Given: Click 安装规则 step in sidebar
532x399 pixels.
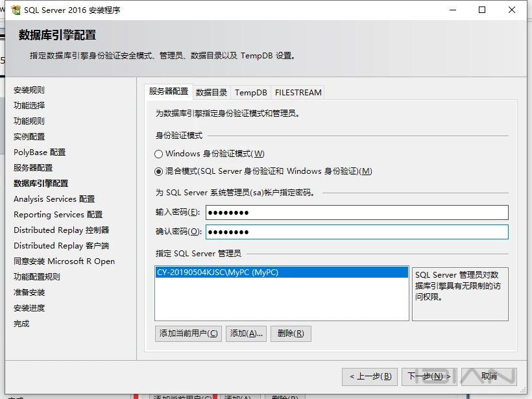Looking at the screenshot, I should [29, 90].
